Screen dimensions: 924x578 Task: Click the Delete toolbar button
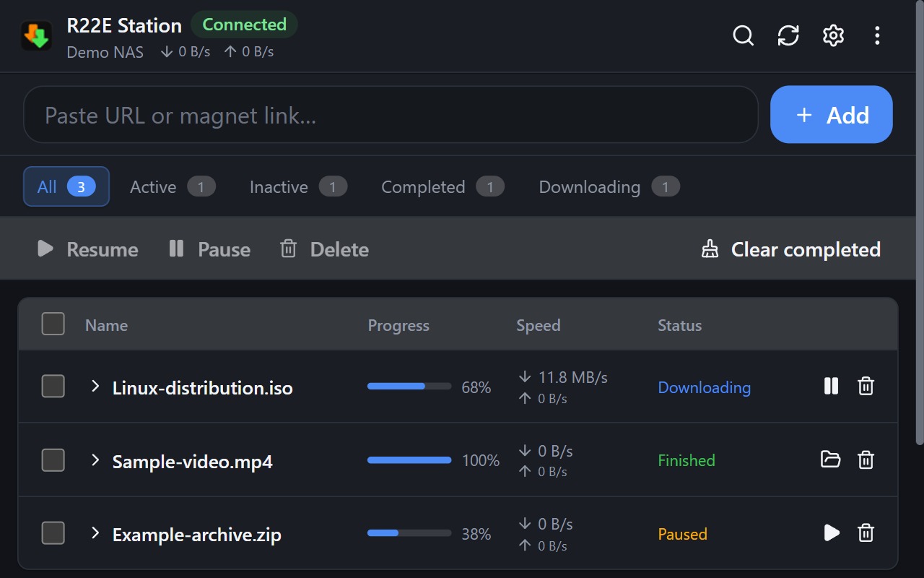click(324, 249)
